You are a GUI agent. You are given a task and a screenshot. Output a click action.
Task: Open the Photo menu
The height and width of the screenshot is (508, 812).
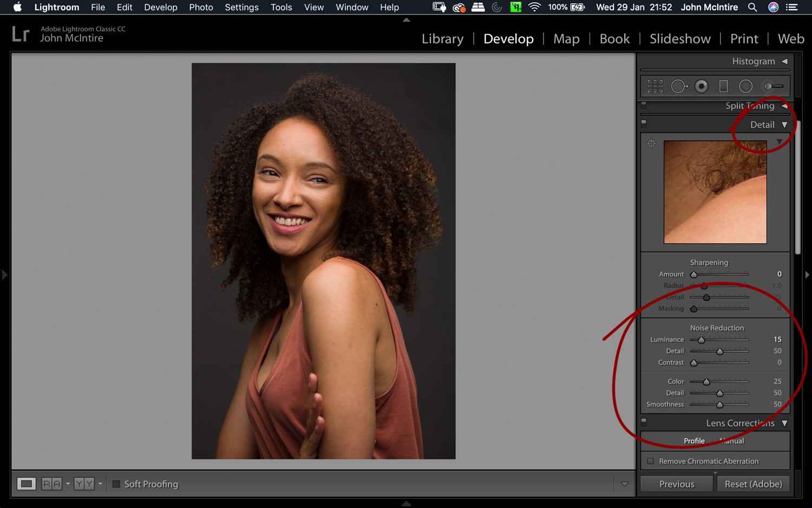[x=201, y=7]
